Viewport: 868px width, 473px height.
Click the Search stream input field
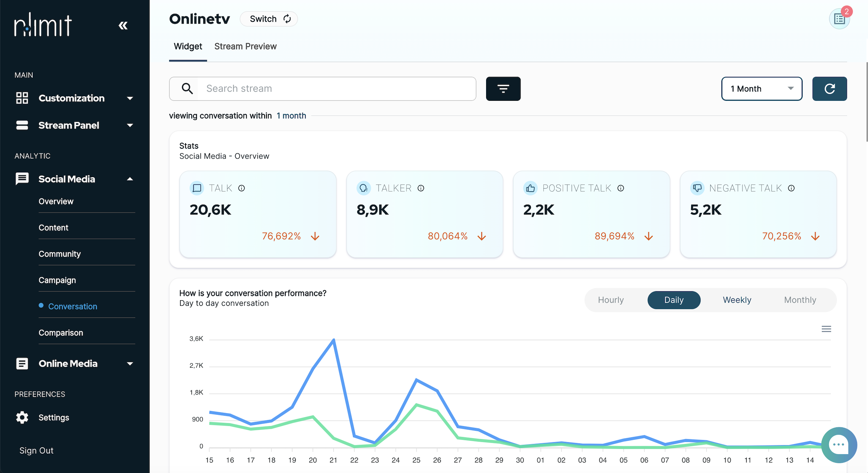(322, 89)
